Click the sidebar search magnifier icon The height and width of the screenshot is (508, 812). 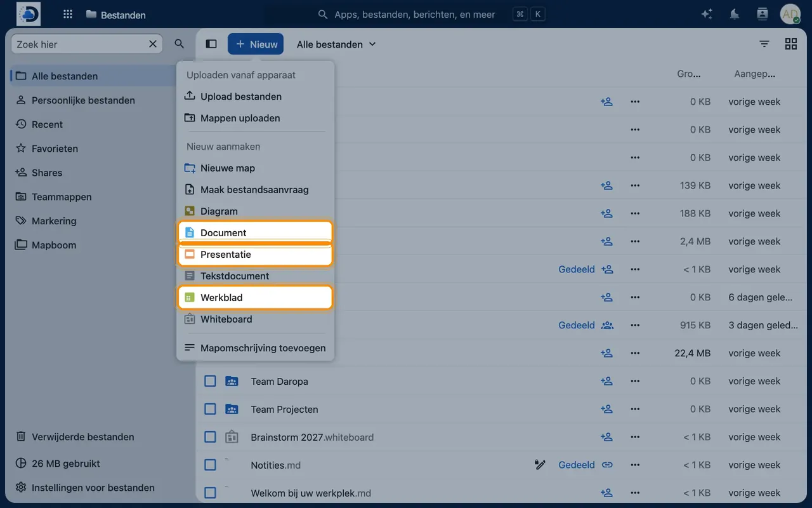point(180,44)
